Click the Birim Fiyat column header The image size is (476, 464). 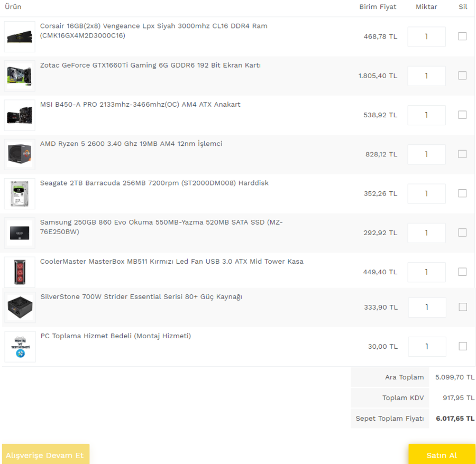[378, 7]
